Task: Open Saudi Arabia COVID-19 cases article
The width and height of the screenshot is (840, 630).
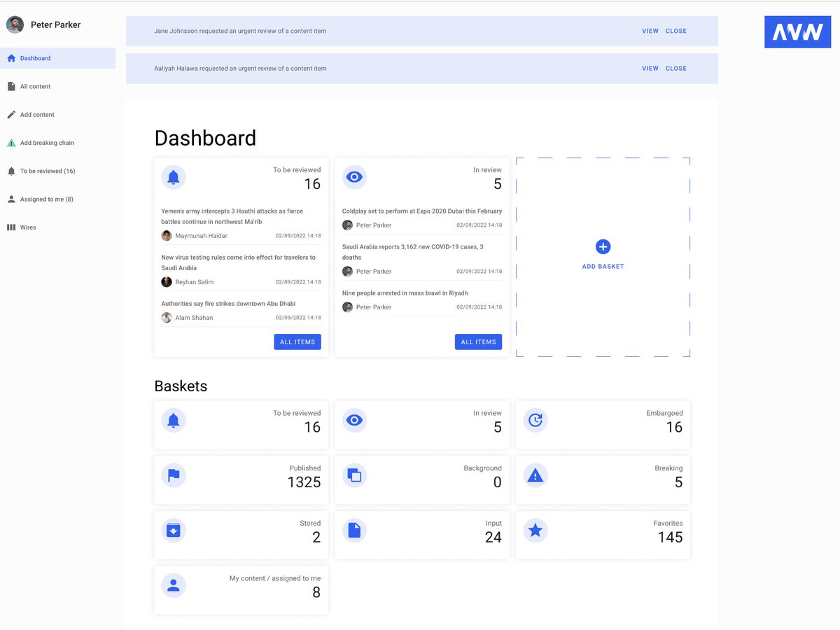Action: pyautogui.click(x=412, y=252)
